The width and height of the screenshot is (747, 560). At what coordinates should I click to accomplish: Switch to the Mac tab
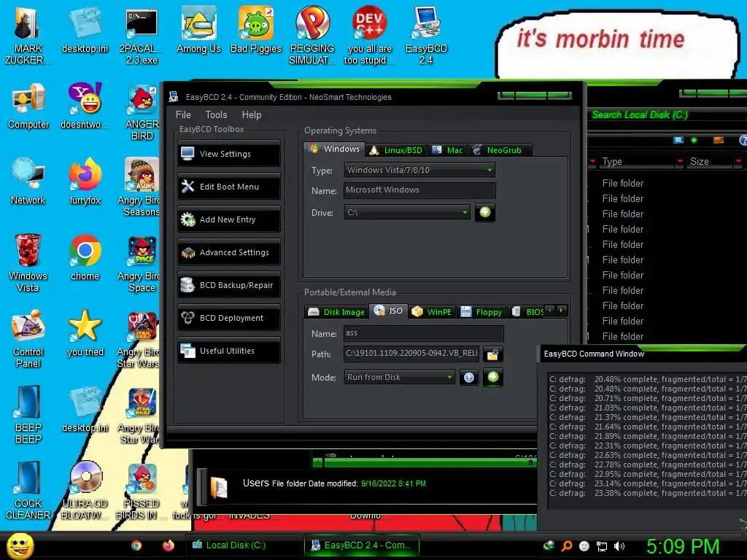[x=447, y=150]
